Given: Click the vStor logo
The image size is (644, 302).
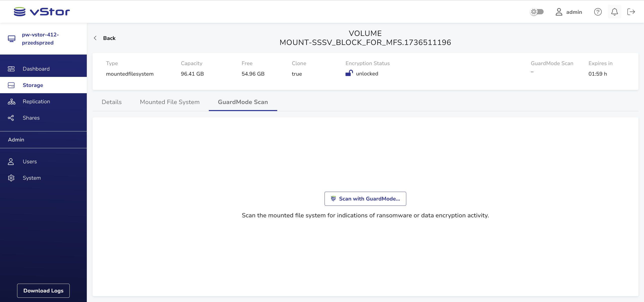Looking at the screenshot, I should coord(42,12).
